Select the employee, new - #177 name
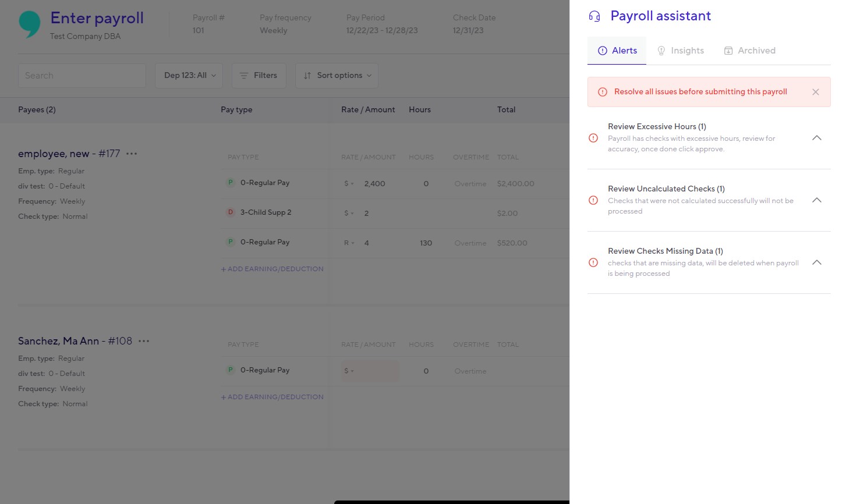Screen dimensions: 846x504 [69, 154]
